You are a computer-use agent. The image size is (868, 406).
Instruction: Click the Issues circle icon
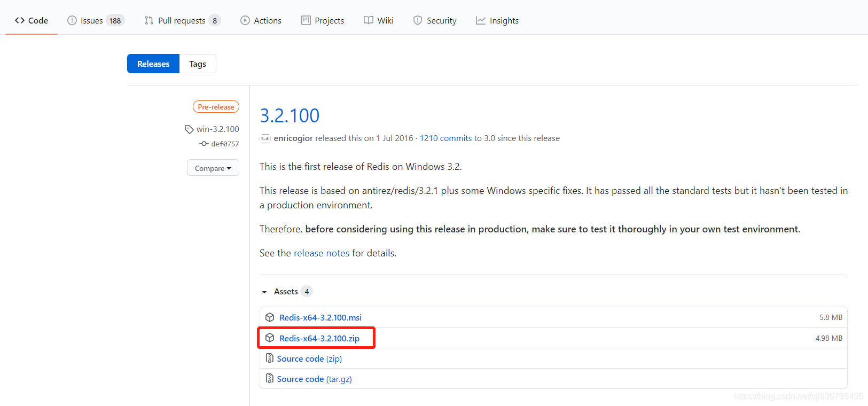tap(72, 20)
